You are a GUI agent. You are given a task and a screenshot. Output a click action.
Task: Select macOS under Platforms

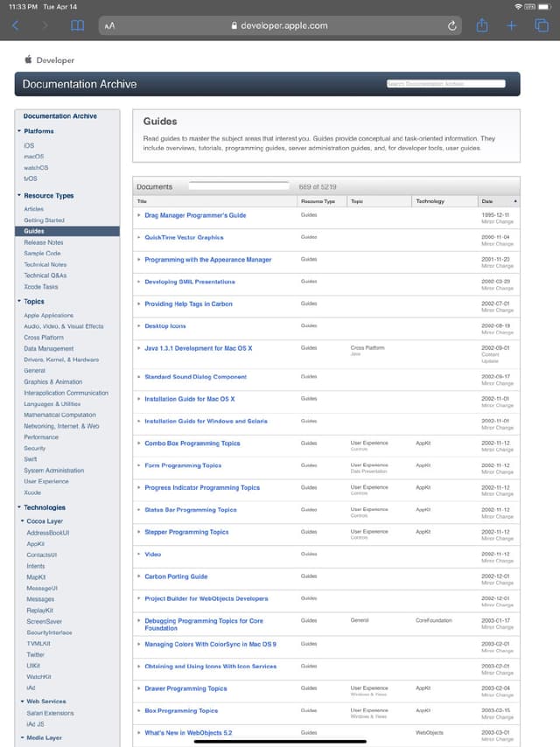coord(34,157)
